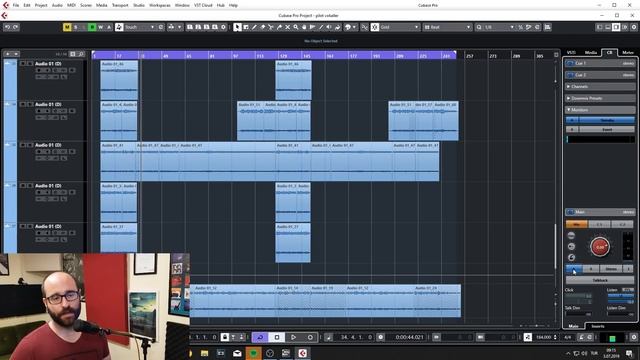Select the Draw pencil tool
The image size is (640, 360).
[254, 27]
